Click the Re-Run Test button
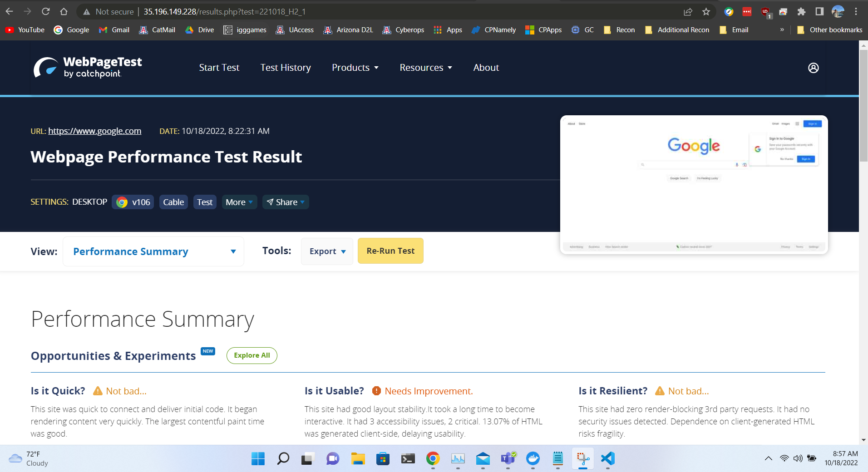This screenshot has width=868, height=472. click(390, 251)
